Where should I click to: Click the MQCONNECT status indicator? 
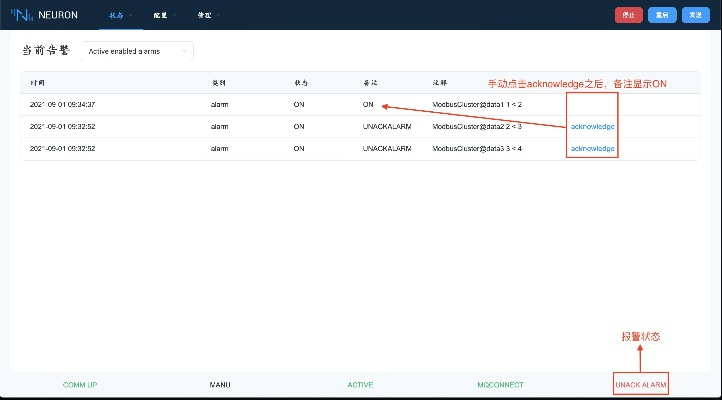(500, 384)
